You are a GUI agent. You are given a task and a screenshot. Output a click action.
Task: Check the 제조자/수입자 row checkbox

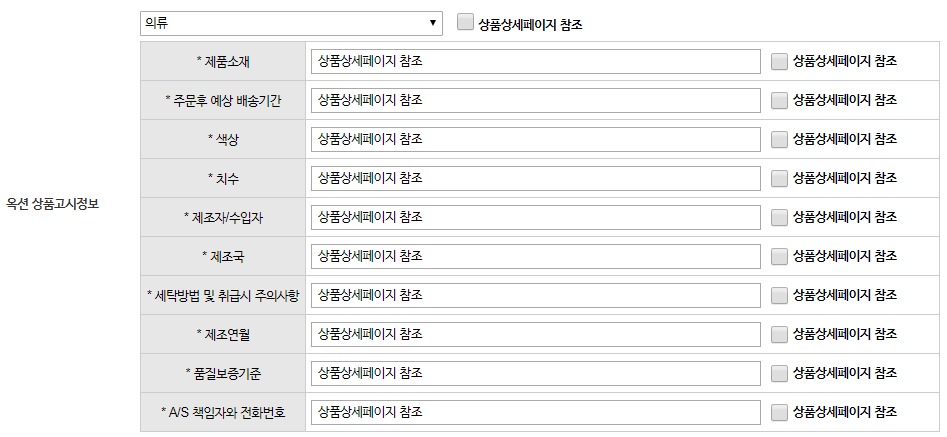tap(780, 217)
